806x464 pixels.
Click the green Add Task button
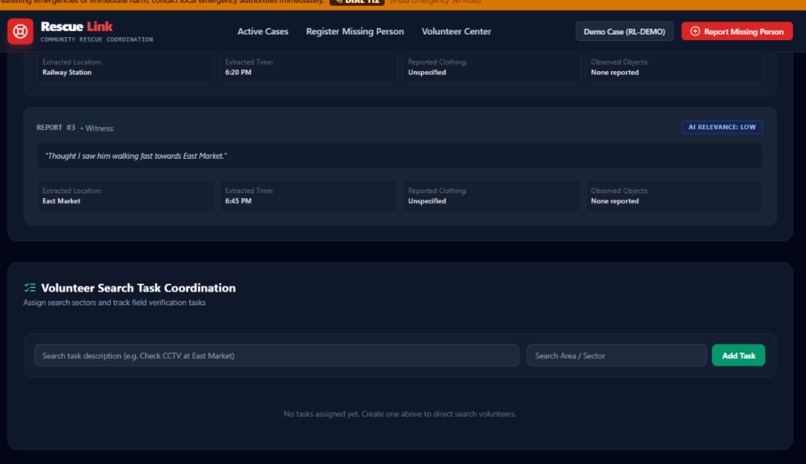tap(738, 355)
